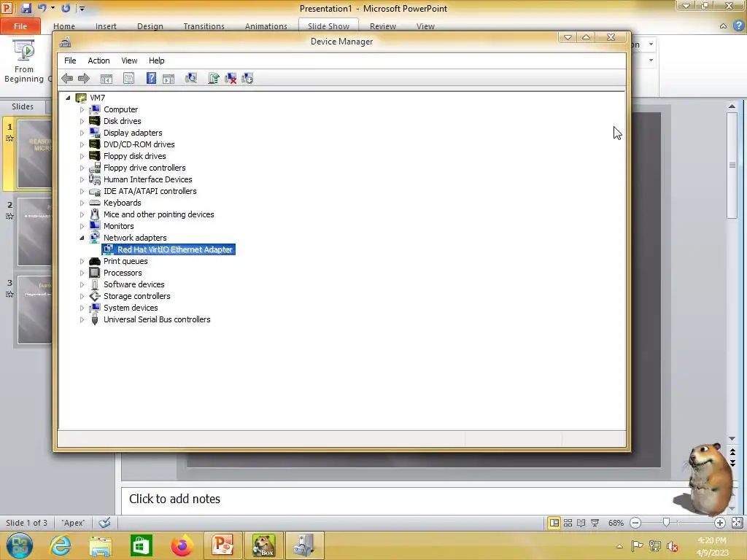Click the PowerPoint vertical scrollbar down arrow
The height and width of the screenshot is (560, 747).
(732, 438)
